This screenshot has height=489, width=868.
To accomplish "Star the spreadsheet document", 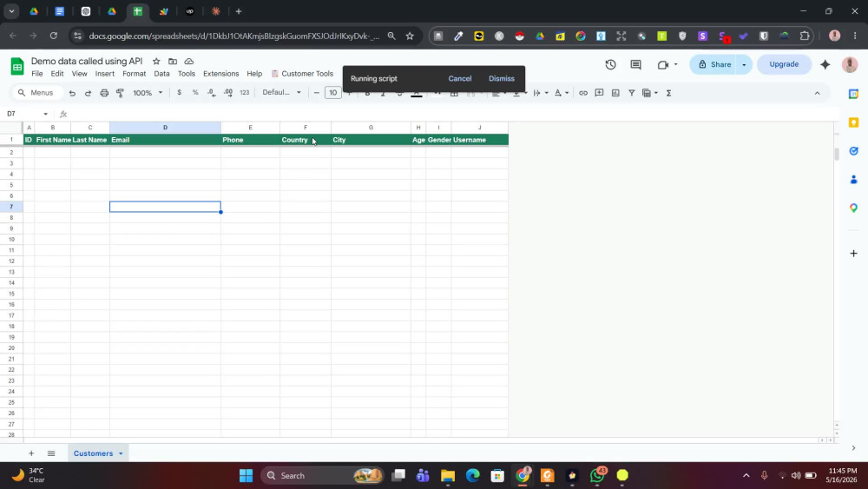I will point(156,62).
